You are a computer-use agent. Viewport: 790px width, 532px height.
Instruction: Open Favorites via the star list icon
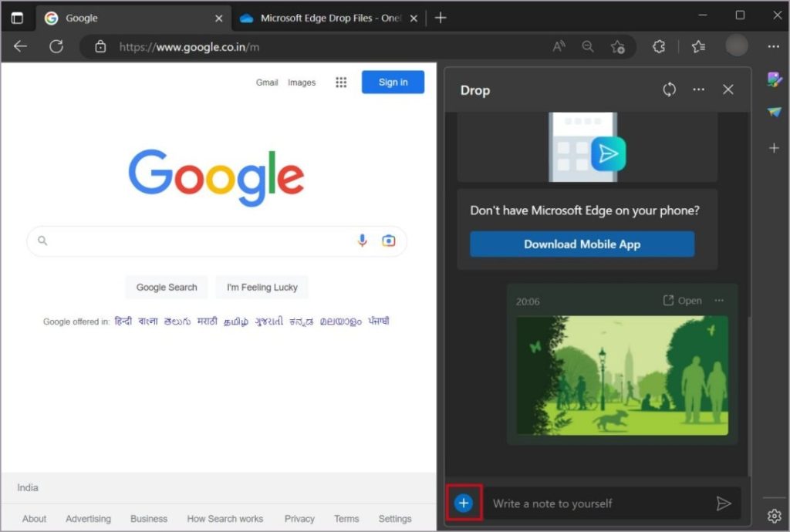coord(698,46)
